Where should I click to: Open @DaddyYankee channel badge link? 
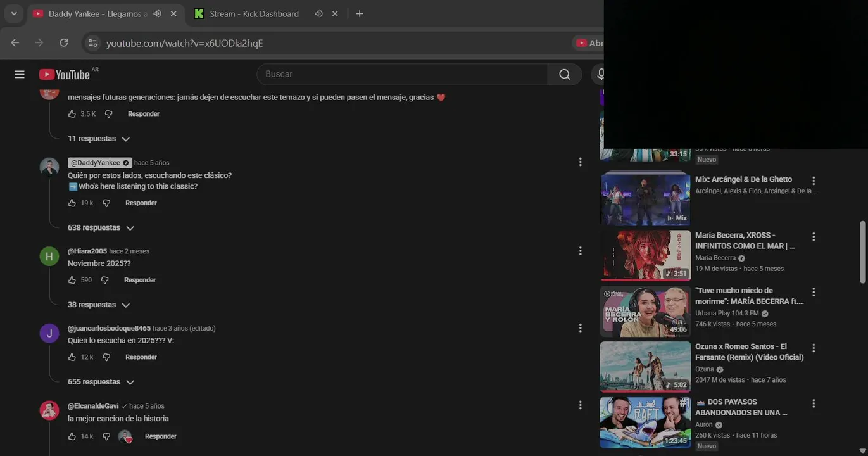pos(99,163)
